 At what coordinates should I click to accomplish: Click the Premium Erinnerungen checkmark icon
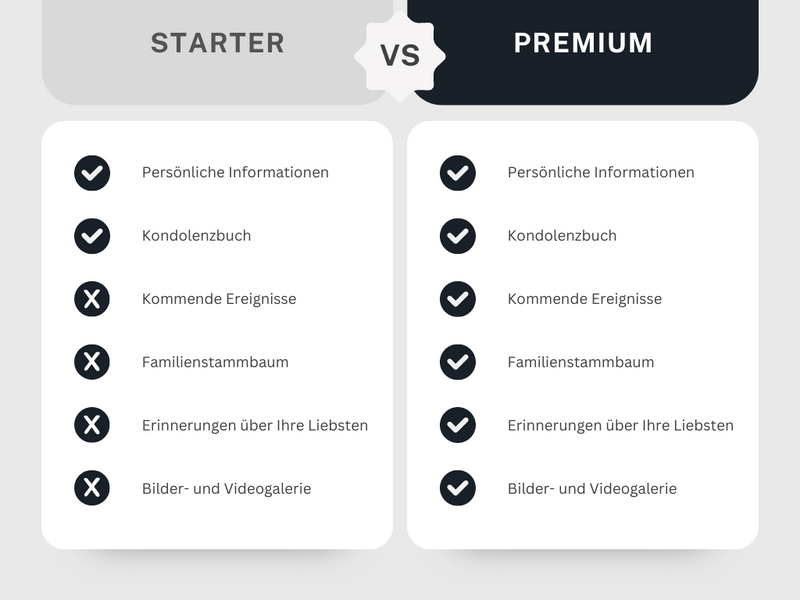(x=458, y=425)
